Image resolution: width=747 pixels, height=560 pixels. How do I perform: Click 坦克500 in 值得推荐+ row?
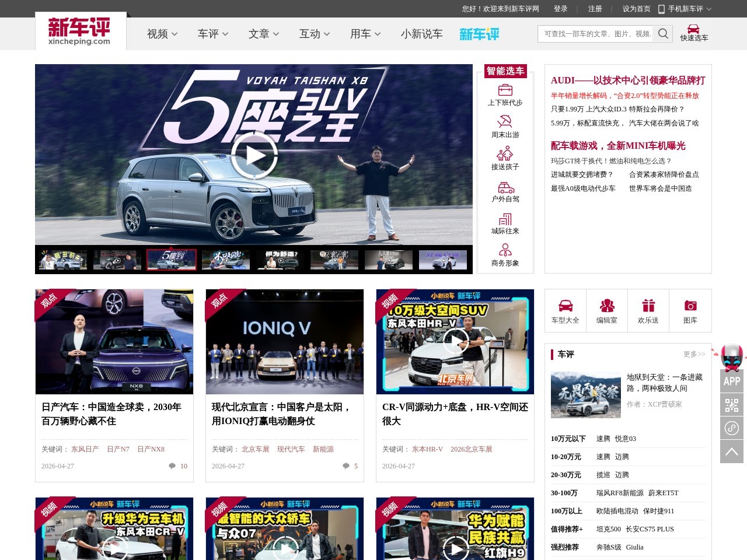tap(609, 529)
